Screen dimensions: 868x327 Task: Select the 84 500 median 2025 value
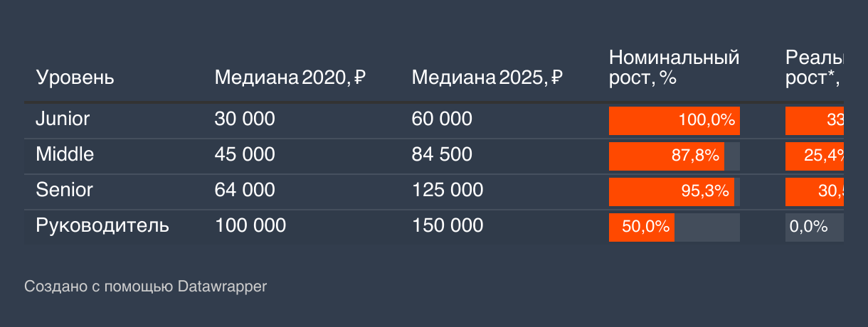(442, 154)
